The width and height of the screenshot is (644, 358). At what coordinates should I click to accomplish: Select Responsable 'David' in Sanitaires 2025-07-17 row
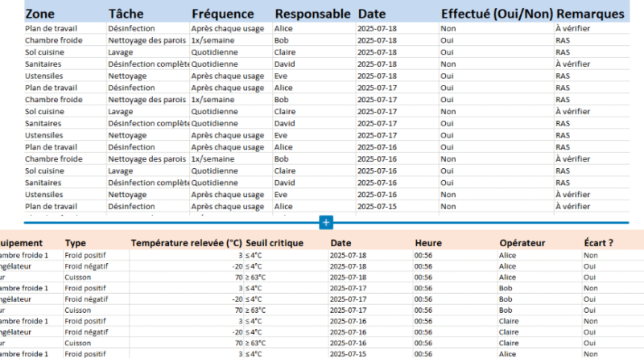coord(285,124)
